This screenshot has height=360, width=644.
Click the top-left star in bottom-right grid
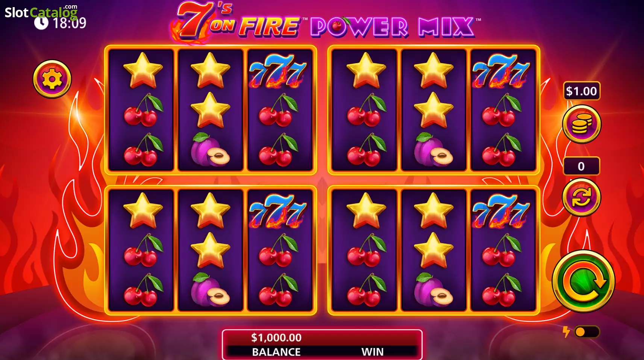pos(366,211)
